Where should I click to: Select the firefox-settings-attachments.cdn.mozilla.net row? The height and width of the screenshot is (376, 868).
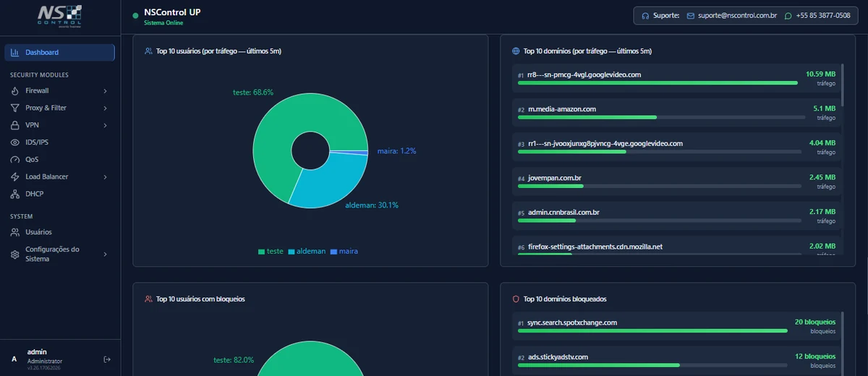point(677,246)
